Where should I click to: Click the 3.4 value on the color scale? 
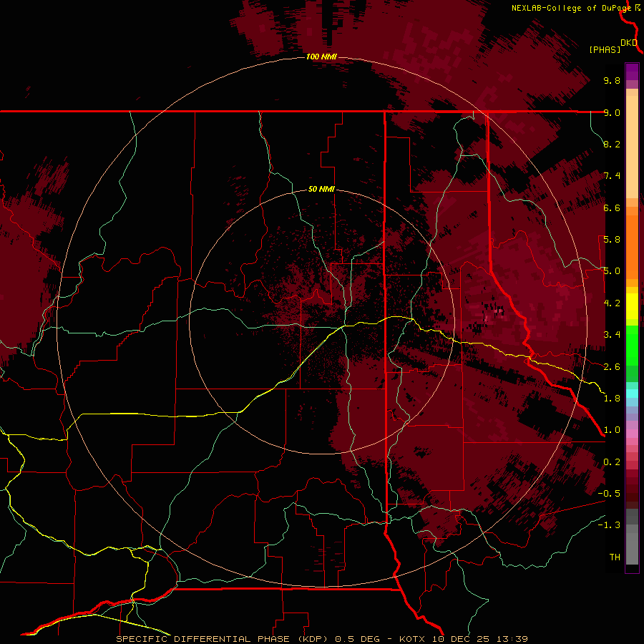pyautogui.click(x=612, y=335)
